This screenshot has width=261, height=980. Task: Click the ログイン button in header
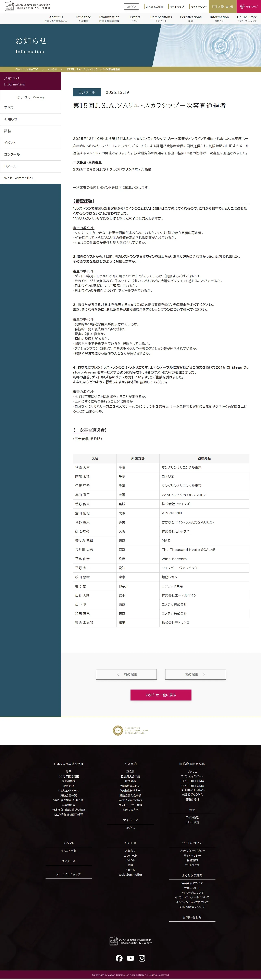pyautogui.click(x=132, y=6)
